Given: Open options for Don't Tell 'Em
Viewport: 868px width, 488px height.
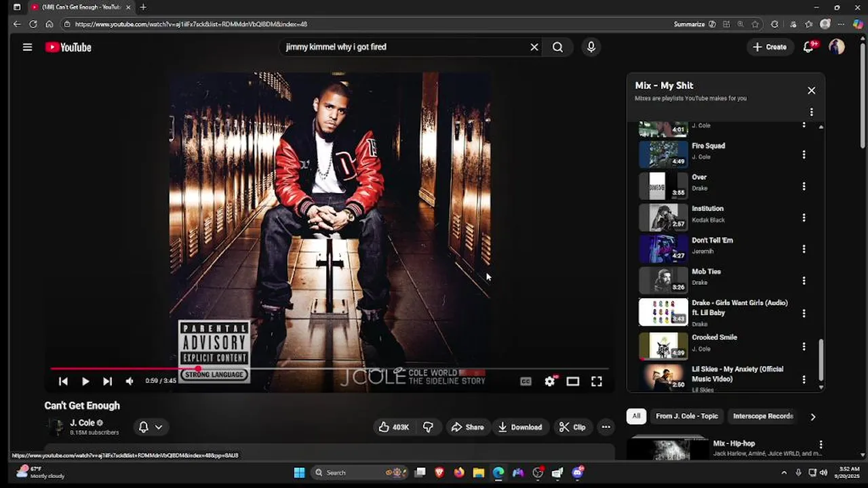Looking at the screenshot, I should click(x=804, y=249).
